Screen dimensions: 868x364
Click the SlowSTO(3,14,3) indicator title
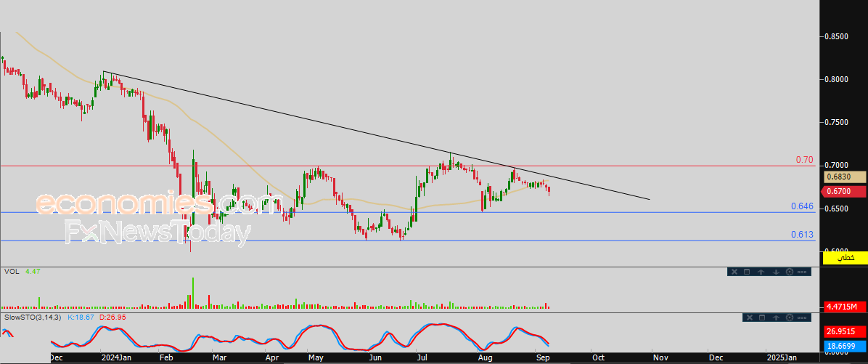click(x=33, y=318)
